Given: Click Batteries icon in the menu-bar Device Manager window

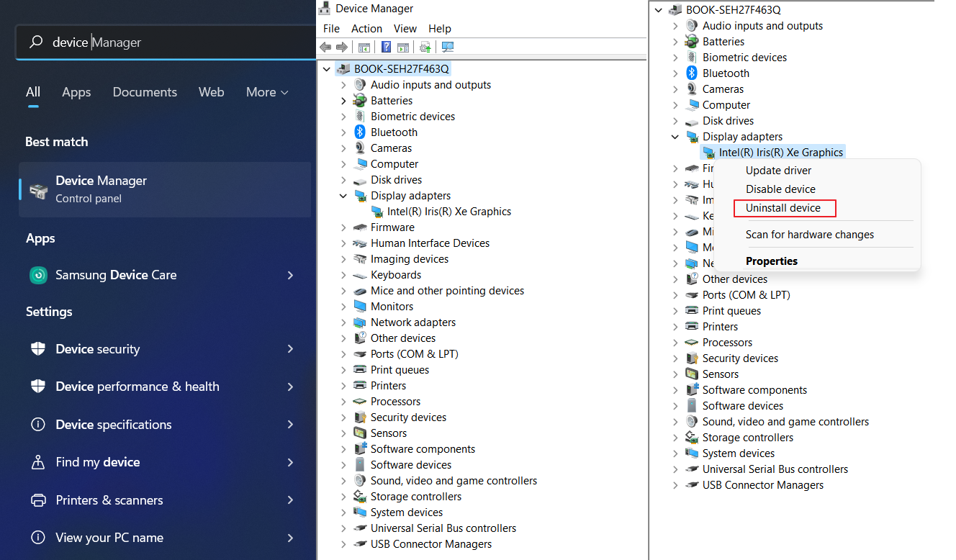Looking at the screenshot, I should (360, 101).
